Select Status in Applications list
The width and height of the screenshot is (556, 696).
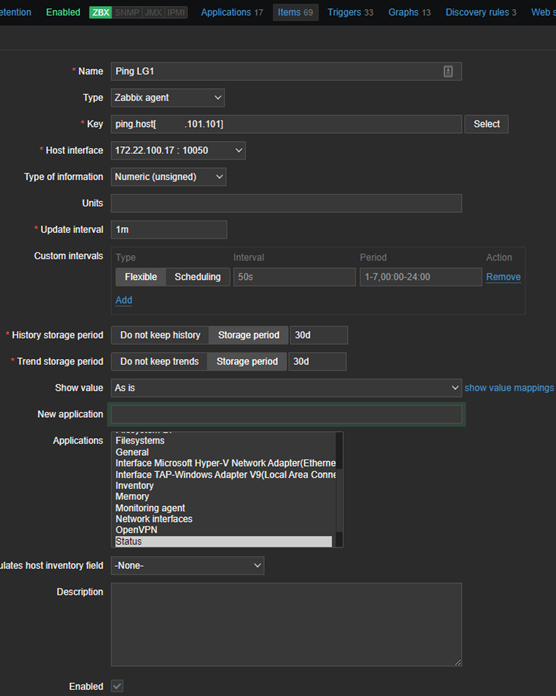(223, 542)
